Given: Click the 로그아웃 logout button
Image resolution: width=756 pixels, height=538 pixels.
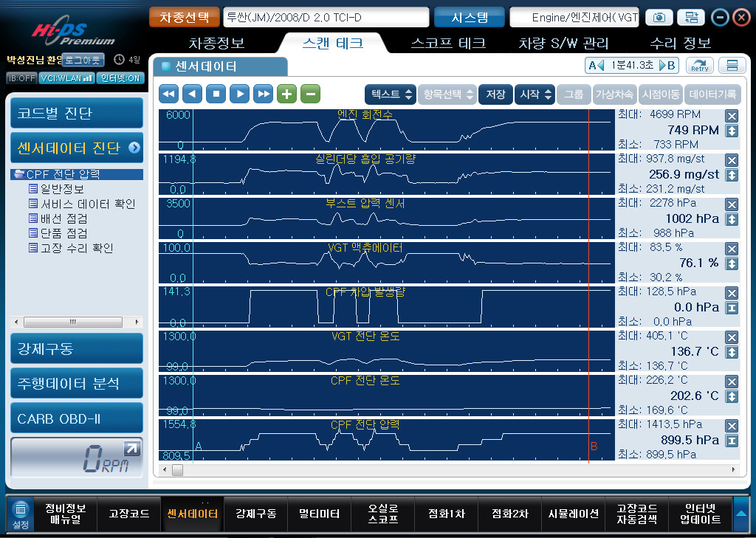Looking at the screenshot, I should click(83, 61).
